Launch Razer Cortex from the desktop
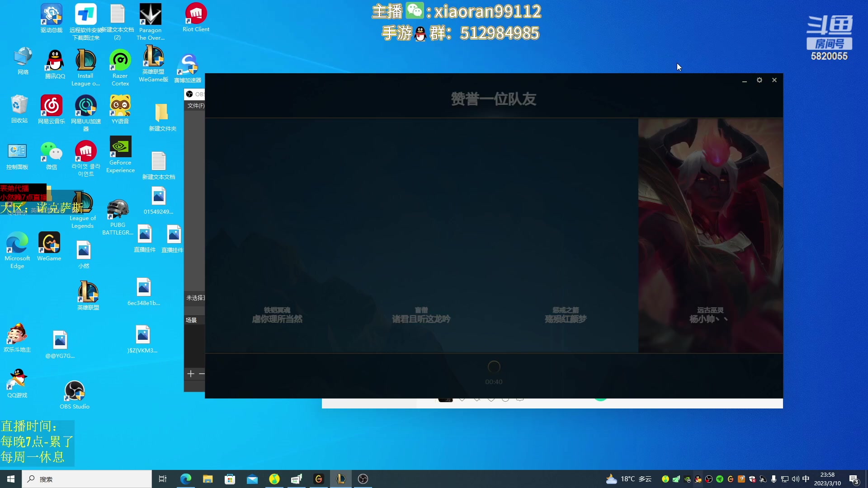The width and height of the screenshot is (868, 488). pos(120,68)
